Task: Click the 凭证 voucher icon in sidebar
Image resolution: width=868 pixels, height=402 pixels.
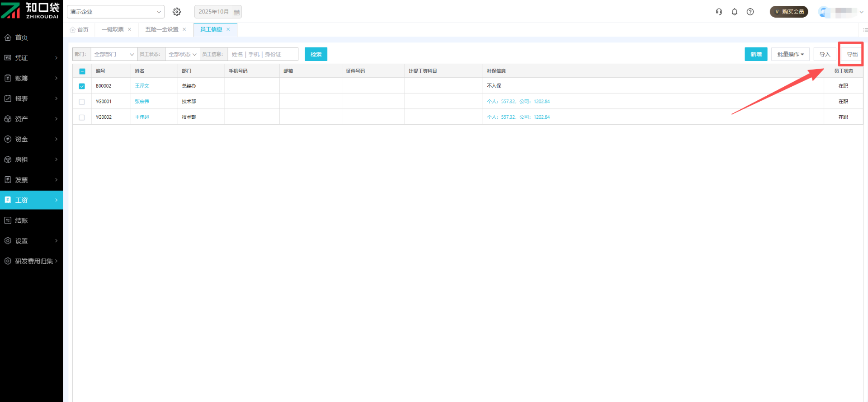Action: point(8,58)
